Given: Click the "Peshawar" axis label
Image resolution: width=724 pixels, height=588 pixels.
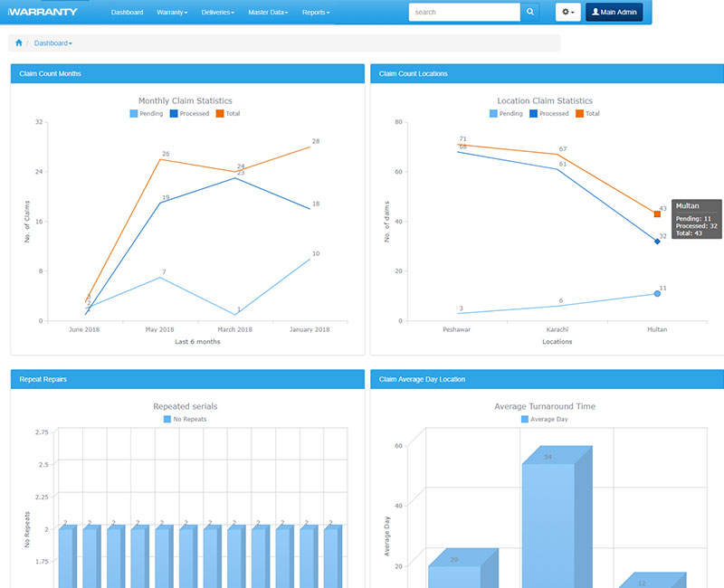Looking at the screenshot, I should click(457, 329).
